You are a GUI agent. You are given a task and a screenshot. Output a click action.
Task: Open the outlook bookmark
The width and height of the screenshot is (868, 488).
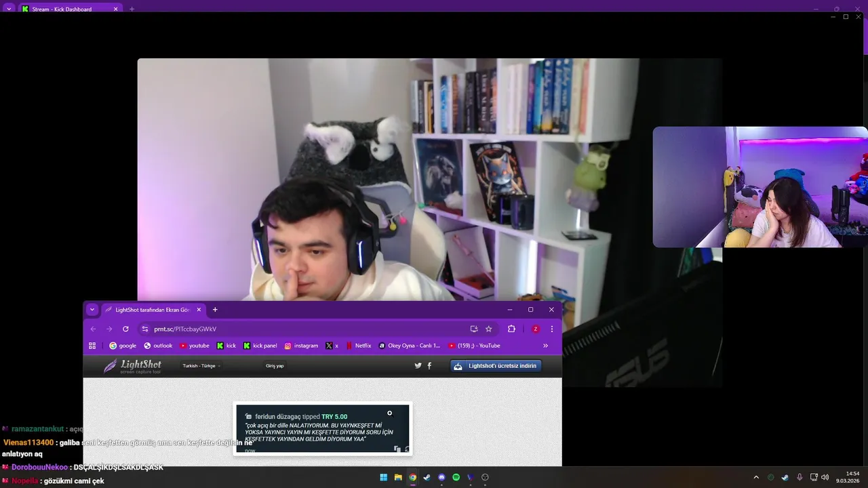click(158, 346)
